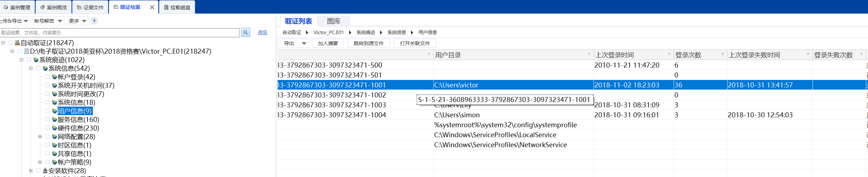Switch to the 图库 tab
The height and width of the screenshot is (177, 868).
333,21
